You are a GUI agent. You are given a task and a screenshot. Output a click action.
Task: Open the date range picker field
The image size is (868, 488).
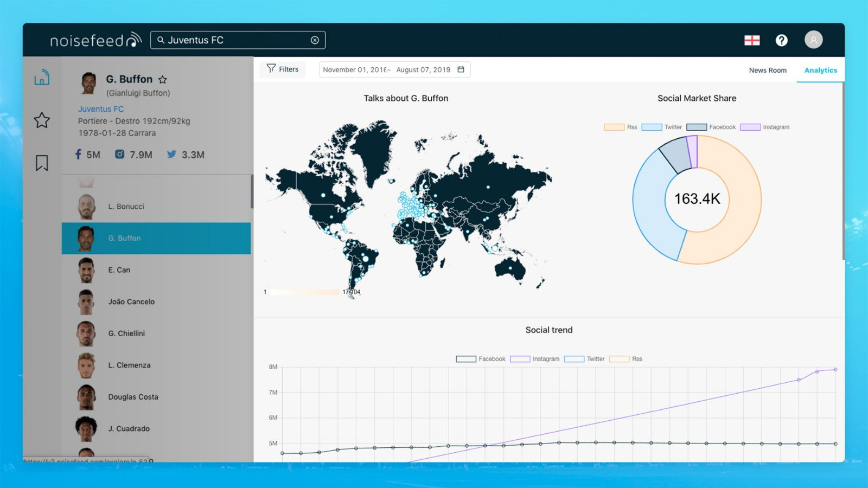coord(394,69)
